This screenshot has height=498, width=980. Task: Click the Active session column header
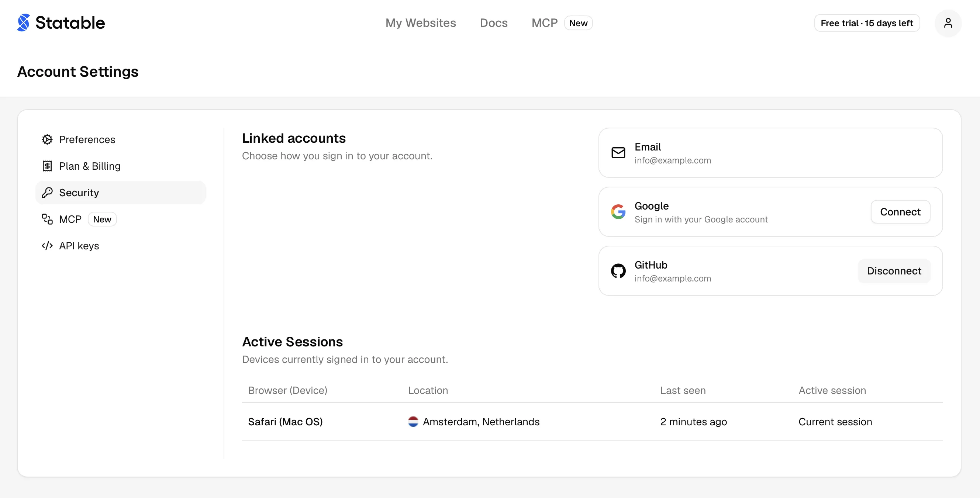832,391
